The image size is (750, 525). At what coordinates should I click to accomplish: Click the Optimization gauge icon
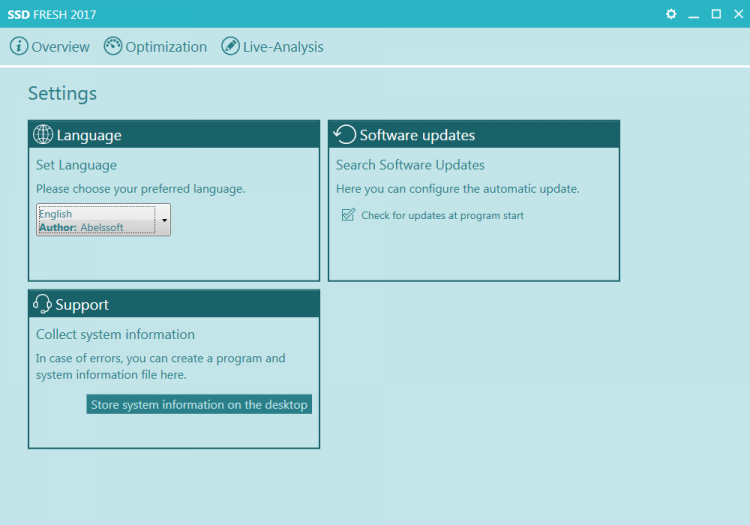[113, 46]
